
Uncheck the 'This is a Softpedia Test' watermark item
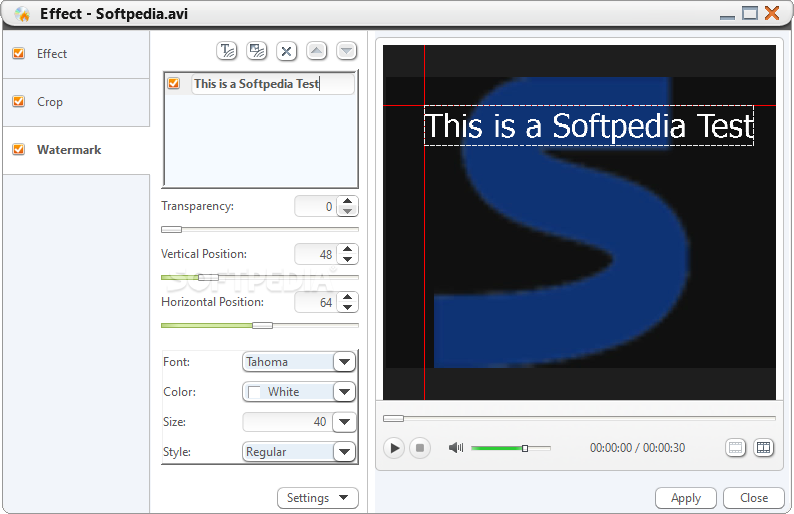coord(174,83)
